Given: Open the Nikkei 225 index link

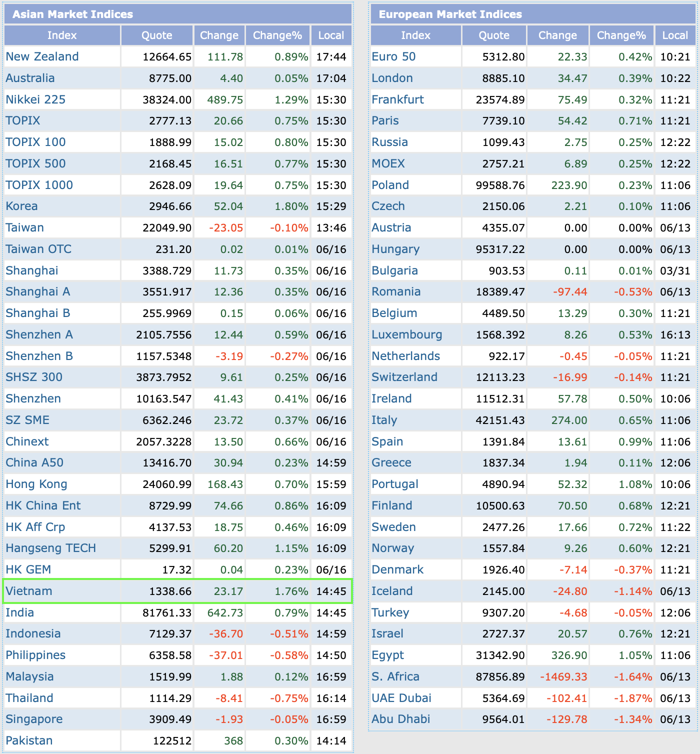Looking at the screenshot, I should 35,99.
